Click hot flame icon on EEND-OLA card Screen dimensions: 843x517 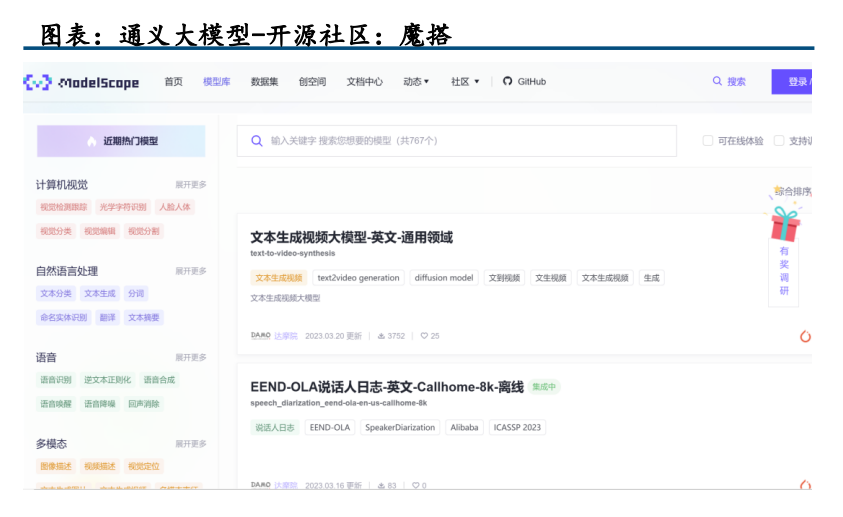(805, 485)
